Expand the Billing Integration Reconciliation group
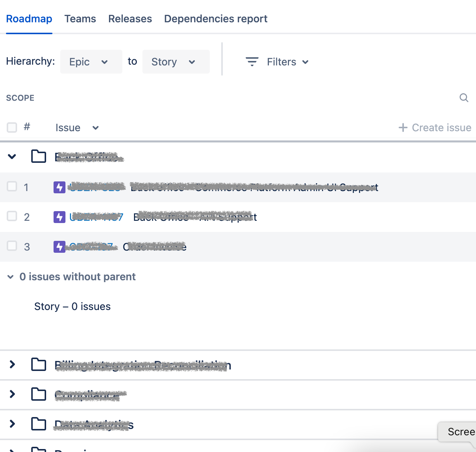This screenshot has height=452, width=476. click(x=12, y=365)
